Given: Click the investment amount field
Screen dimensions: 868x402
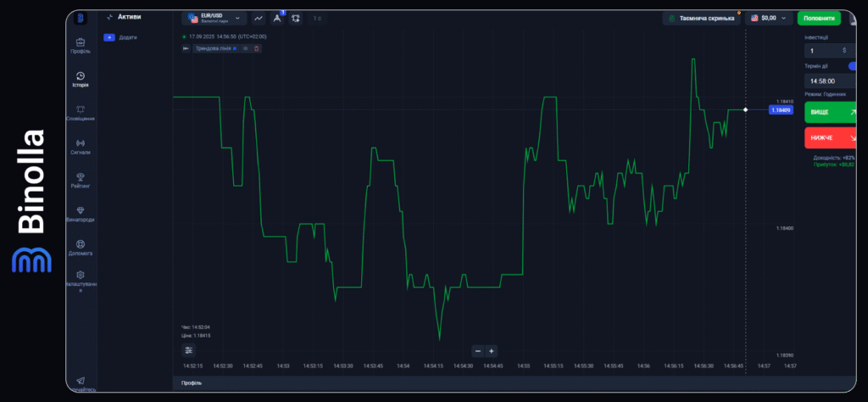Looking at the screenshot, I should tap(826, 50).
